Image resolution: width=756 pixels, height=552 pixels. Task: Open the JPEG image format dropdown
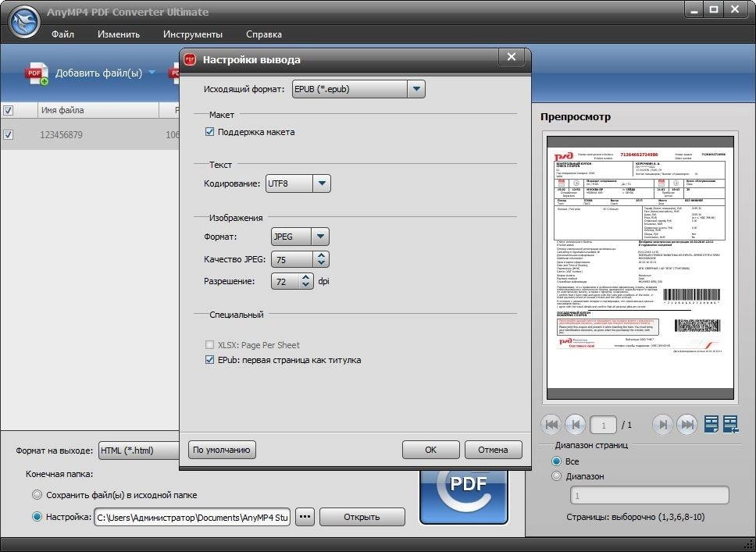pos(320,237)
